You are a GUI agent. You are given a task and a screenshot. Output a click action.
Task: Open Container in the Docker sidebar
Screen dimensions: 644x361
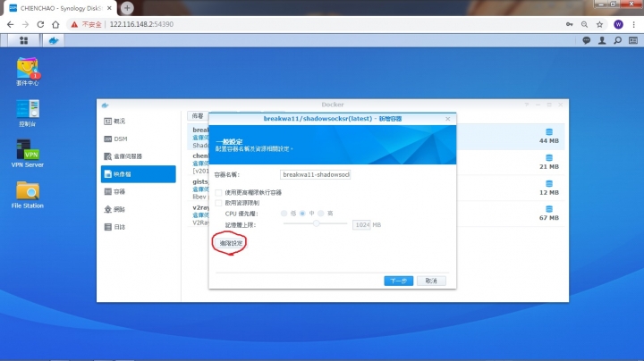pyautogui.click(x=138, y=191)
